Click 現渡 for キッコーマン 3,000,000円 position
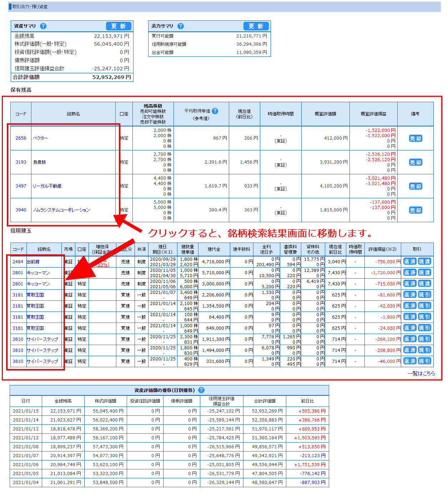 click(425, 284)
